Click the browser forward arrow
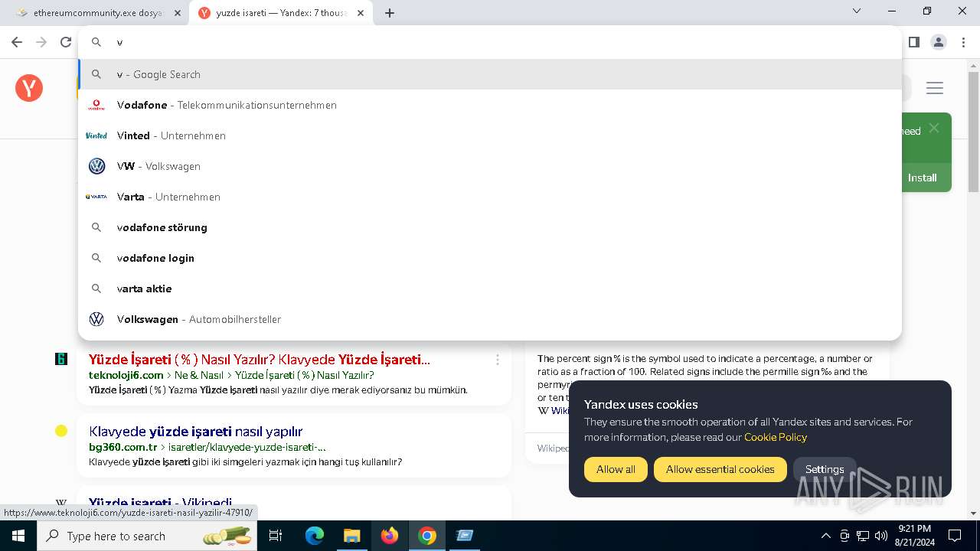This screenshot has width=980, height=551. coord(41,42)
